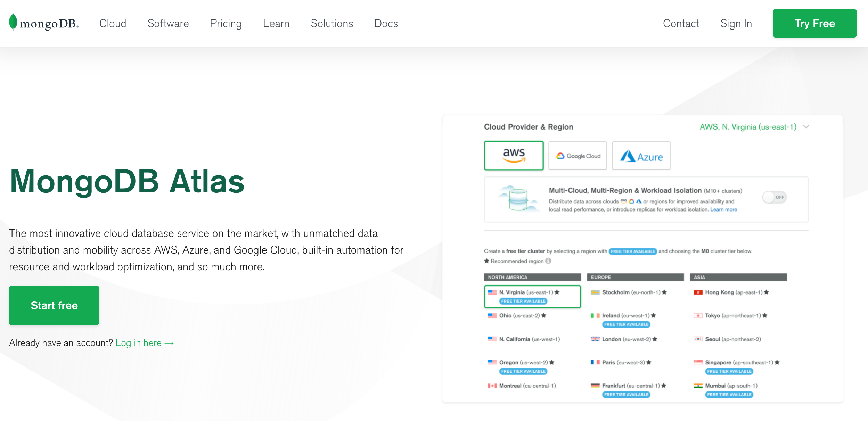Screen dimensions: 868x421
Task: Open the AWS N. Virginia region dropdown
Action: (x=748, y=127)
